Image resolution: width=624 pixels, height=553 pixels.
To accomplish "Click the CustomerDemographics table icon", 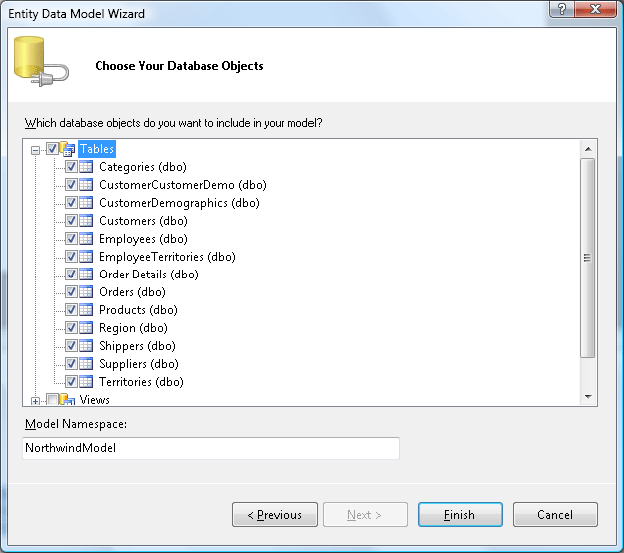I will click(86, 203).
